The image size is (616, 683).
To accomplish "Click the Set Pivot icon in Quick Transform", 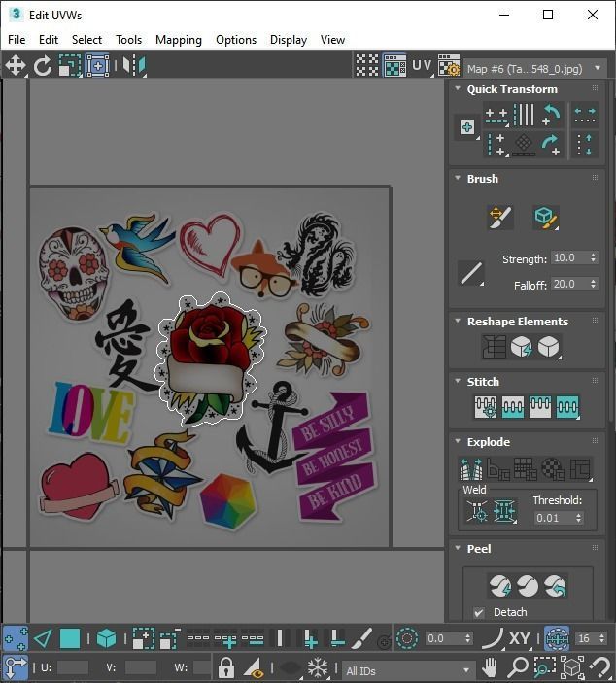I will click(467, 127).
